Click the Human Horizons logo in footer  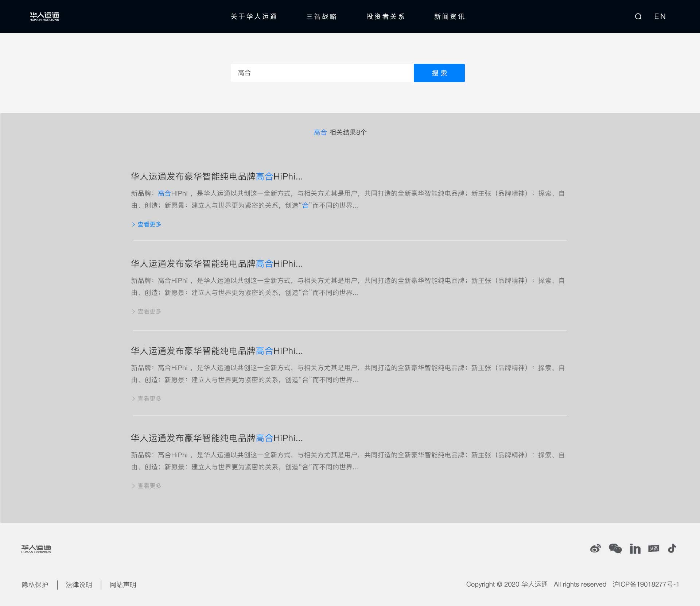pyautogui.click(x=36, y=549)
